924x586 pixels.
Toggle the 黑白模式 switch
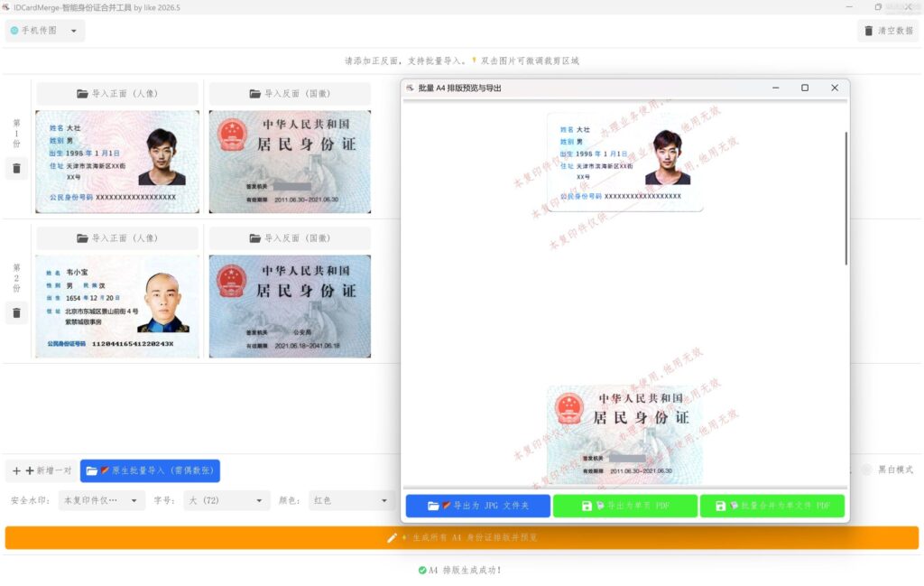click(x=866, y=470)
